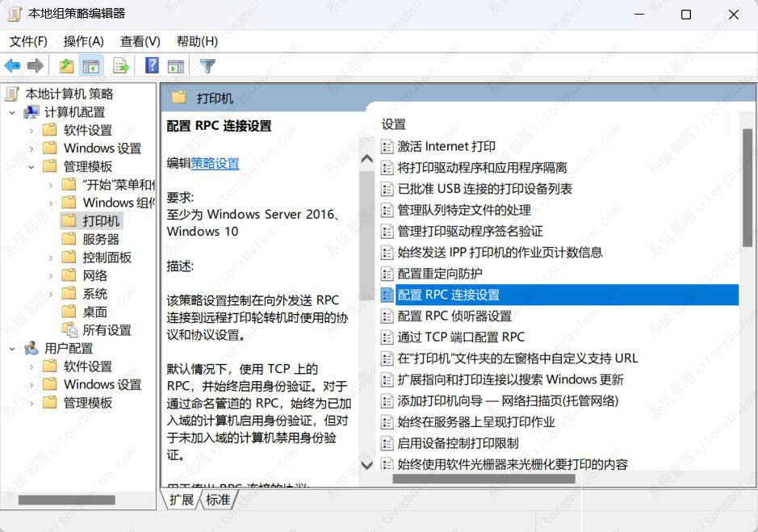Click the Back navigation arrow
The width and height of the screenshot is (758, 532).
pyautogui.click(x=12, y=65)
